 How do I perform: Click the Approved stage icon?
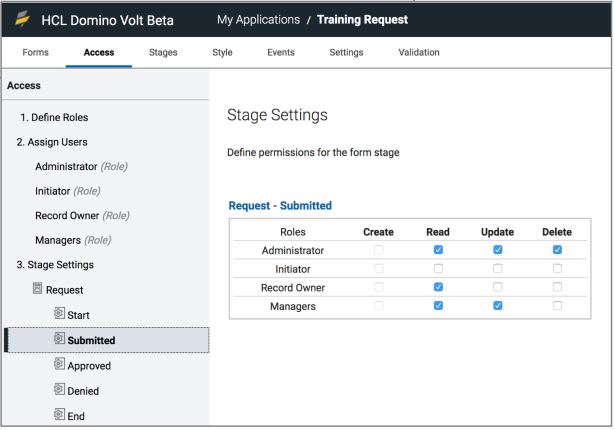point(59,364)
